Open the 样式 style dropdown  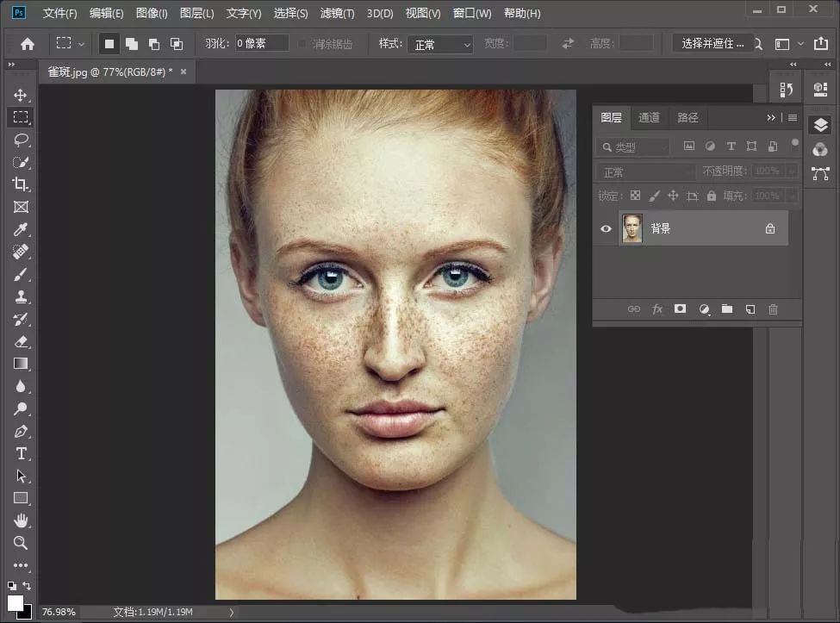439,44
